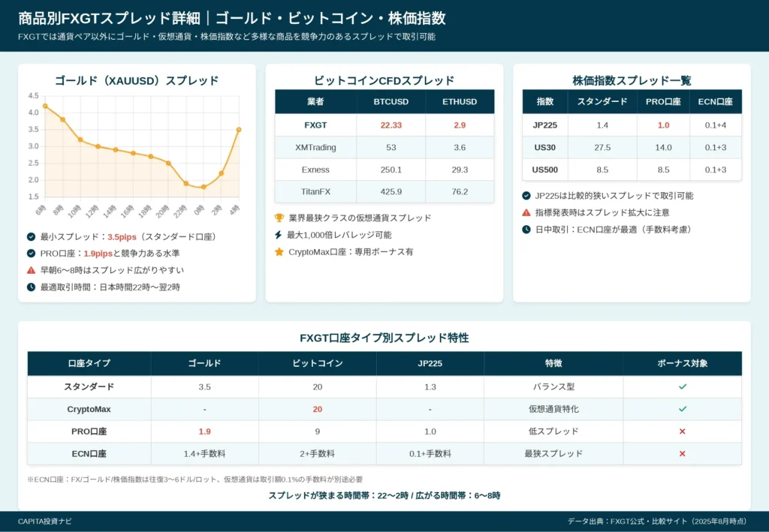Click the star icon next to CryptoMax口座
This screenshot has width=769, height=532.
pyautogui.click(x=279, y=252)
